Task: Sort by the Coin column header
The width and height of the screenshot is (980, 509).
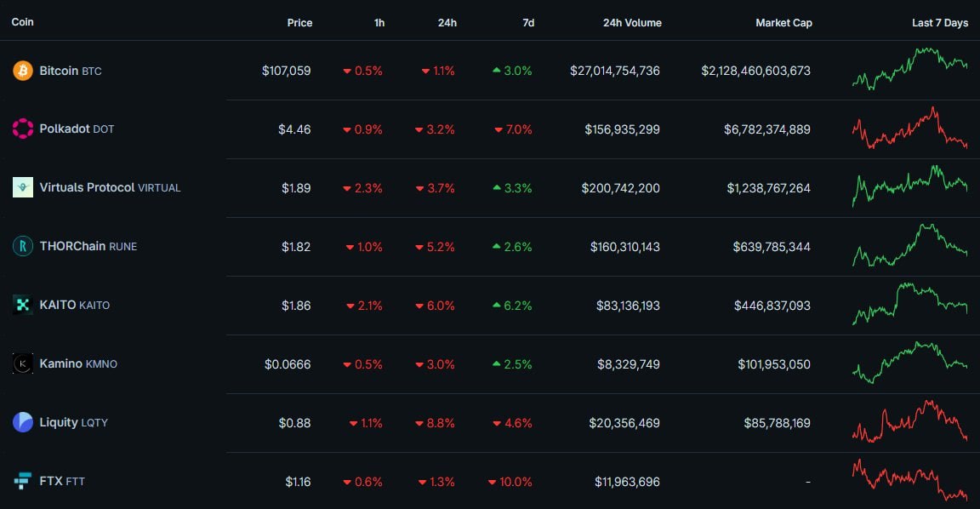Action: [x=22, y=22]
